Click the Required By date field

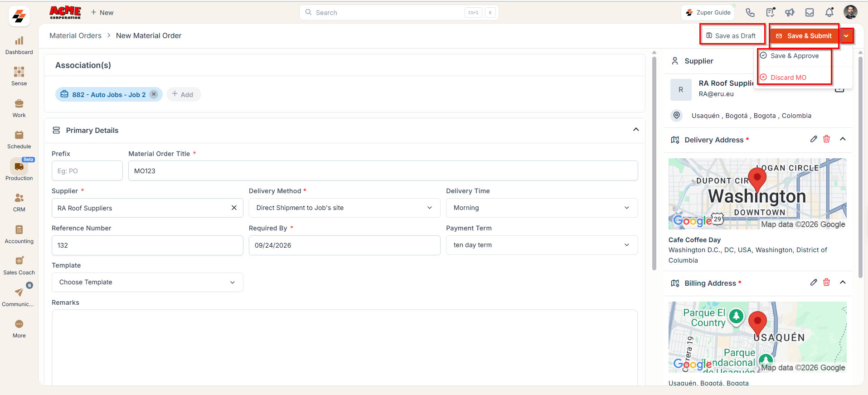344,245
